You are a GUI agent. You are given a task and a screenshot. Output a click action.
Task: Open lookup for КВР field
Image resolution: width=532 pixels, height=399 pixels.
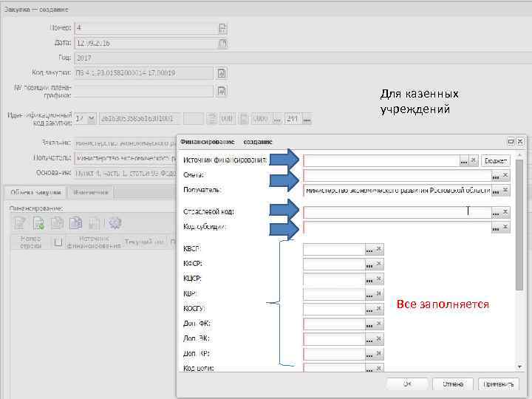[369, 294]
